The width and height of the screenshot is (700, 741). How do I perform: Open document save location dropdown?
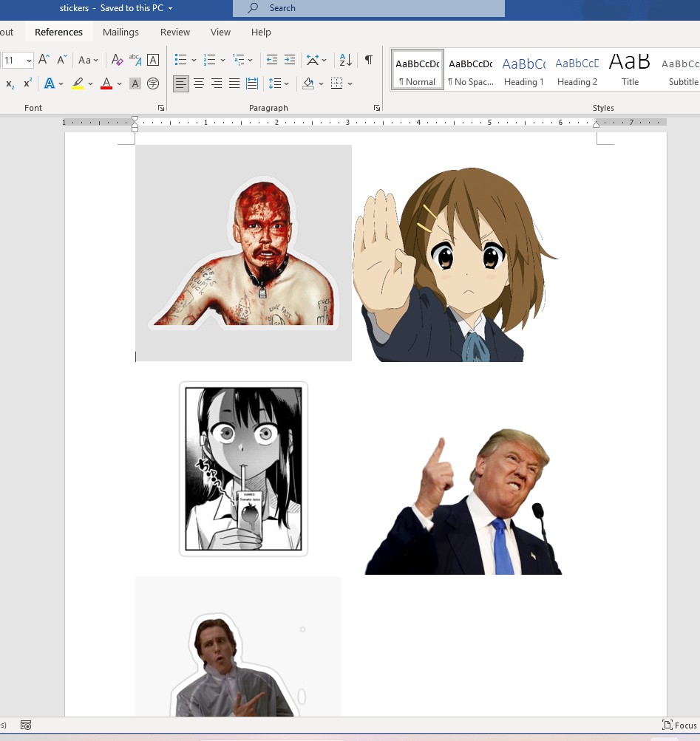(170, 9)
